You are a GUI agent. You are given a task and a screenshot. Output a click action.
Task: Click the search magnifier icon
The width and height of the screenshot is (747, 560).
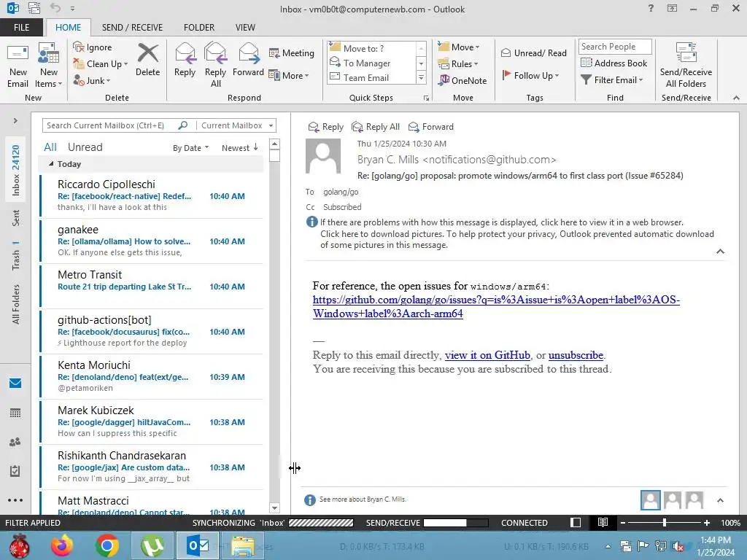[x=183, y=125]
